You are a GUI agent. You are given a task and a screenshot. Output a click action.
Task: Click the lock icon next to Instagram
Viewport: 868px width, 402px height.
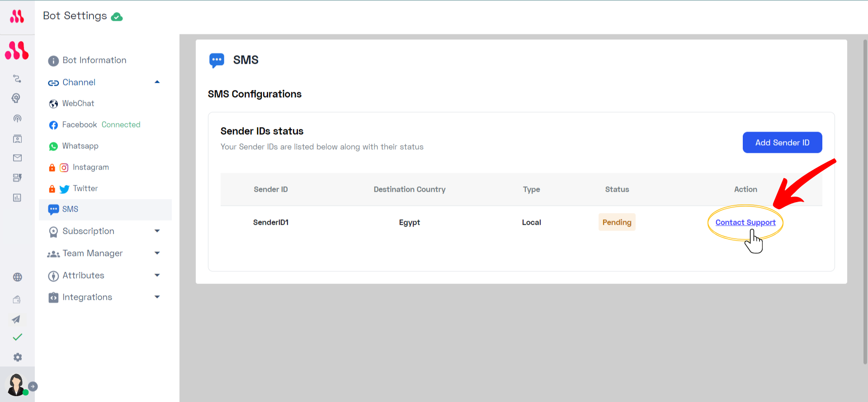coord(52,168)
